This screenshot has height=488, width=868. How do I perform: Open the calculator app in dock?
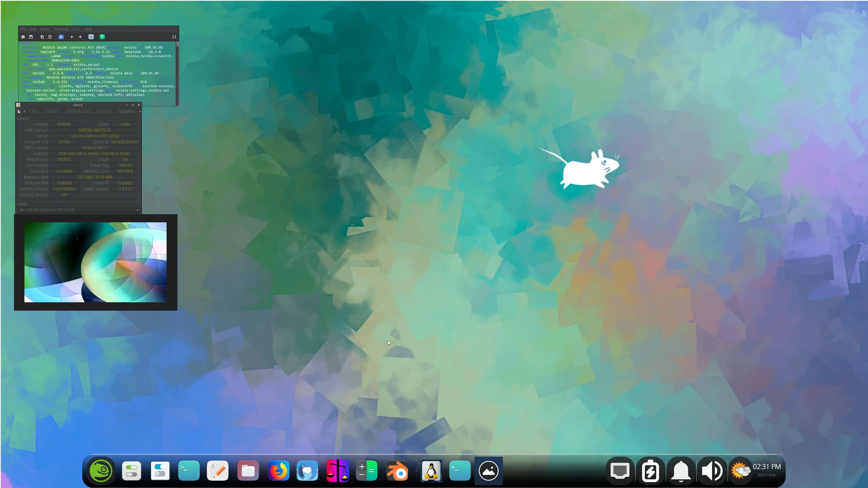pyautogui.click(x=367, y=471)
